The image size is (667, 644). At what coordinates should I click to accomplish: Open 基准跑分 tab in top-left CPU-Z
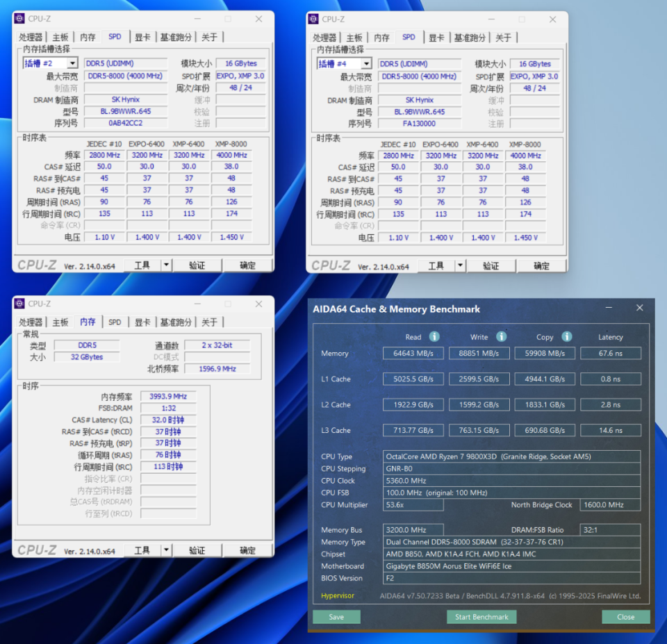176,38
